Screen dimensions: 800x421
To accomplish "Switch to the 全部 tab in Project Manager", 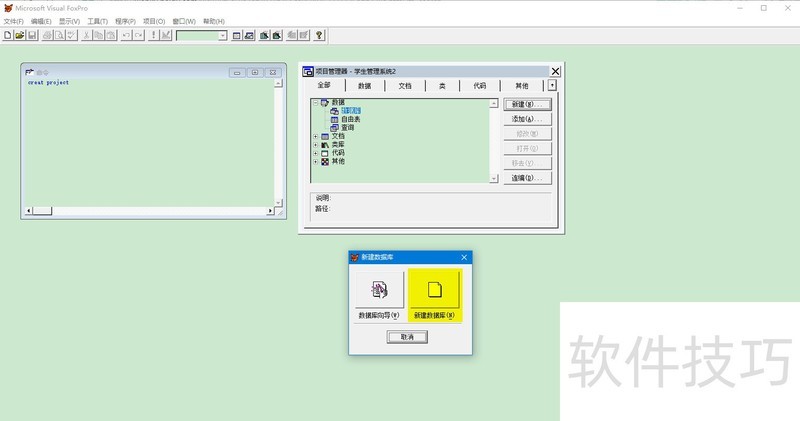I will point(324,85).
